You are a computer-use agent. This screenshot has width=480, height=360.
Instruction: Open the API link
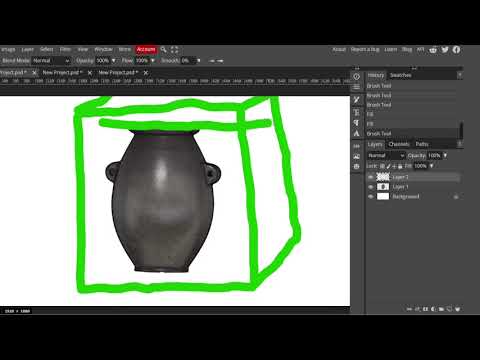[x=420, y=50]
